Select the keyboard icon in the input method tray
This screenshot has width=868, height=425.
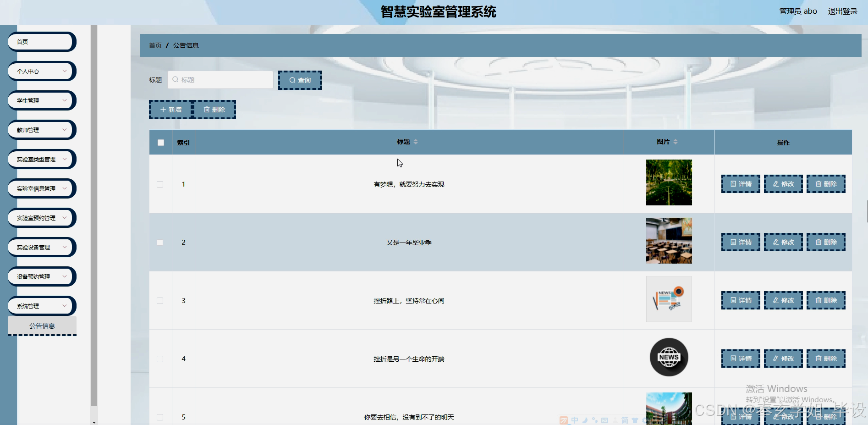[x=604, y=420]
